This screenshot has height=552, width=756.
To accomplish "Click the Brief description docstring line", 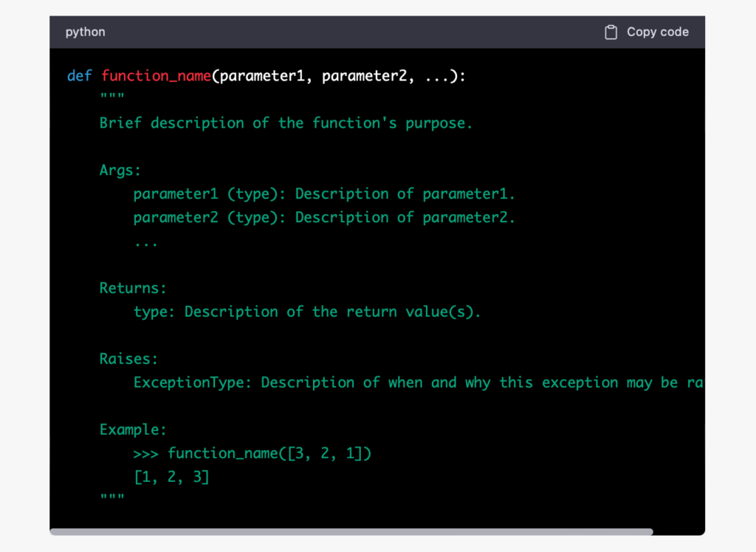I will (286, 123).
